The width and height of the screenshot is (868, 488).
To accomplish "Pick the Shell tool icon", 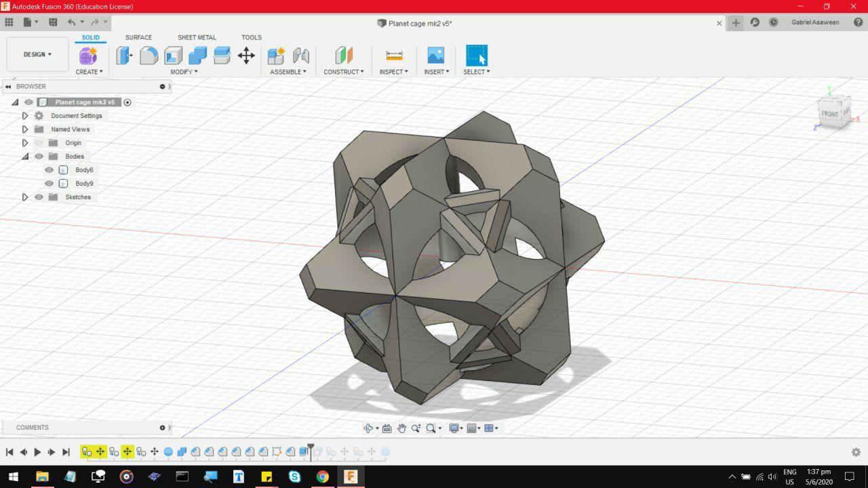I will (173, 56).
